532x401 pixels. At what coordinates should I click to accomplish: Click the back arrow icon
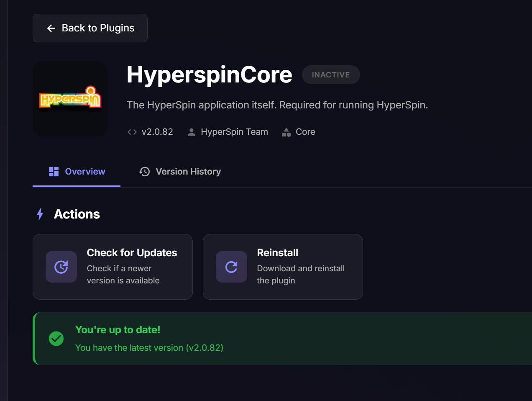pos(51,28)
